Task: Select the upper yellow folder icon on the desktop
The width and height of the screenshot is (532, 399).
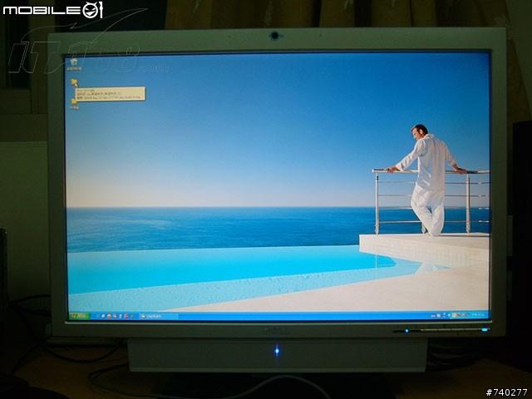Action: coord(75,82)
